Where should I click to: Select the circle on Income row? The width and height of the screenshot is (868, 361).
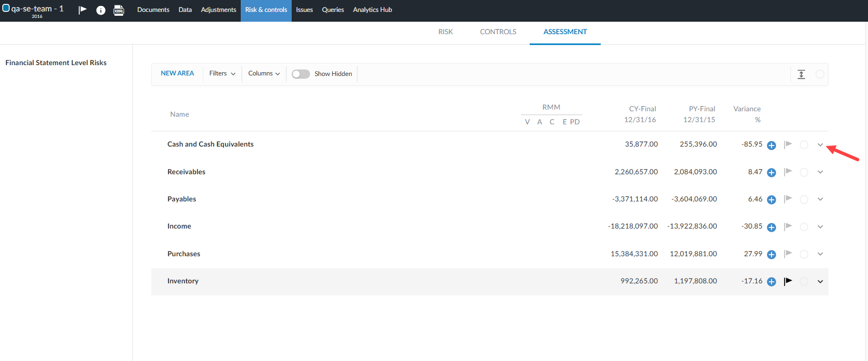click(804, 227)
